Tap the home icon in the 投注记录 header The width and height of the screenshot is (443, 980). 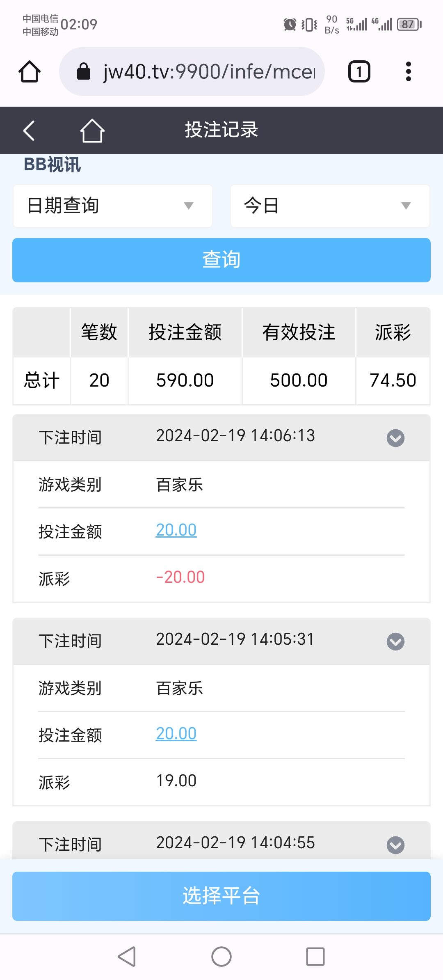click(x=92, y=131)
